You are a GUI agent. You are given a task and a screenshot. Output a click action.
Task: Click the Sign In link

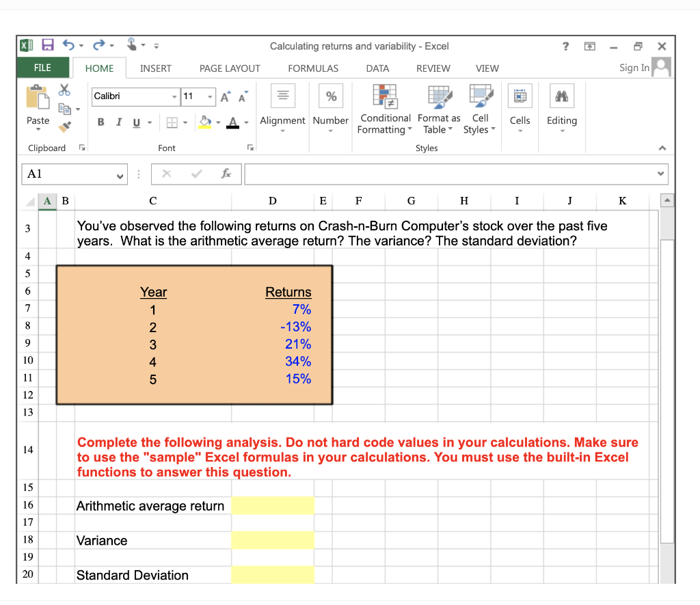pyautogui.click(x=634, y=68)
